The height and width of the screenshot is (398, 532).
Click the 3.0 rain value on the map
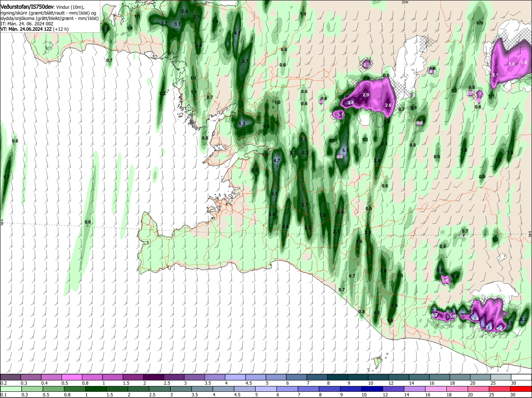tap(272, 214)
